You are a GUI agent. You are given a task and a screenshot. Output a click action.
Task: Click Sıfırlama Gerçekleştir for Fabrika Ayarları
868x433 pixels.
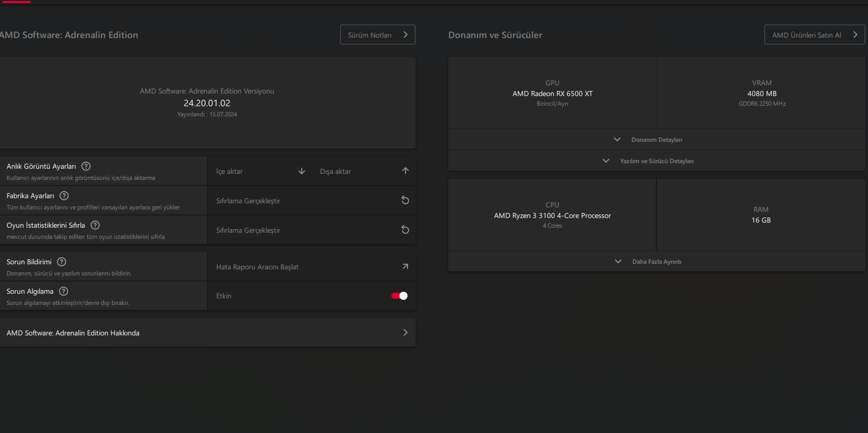point(248,201)
